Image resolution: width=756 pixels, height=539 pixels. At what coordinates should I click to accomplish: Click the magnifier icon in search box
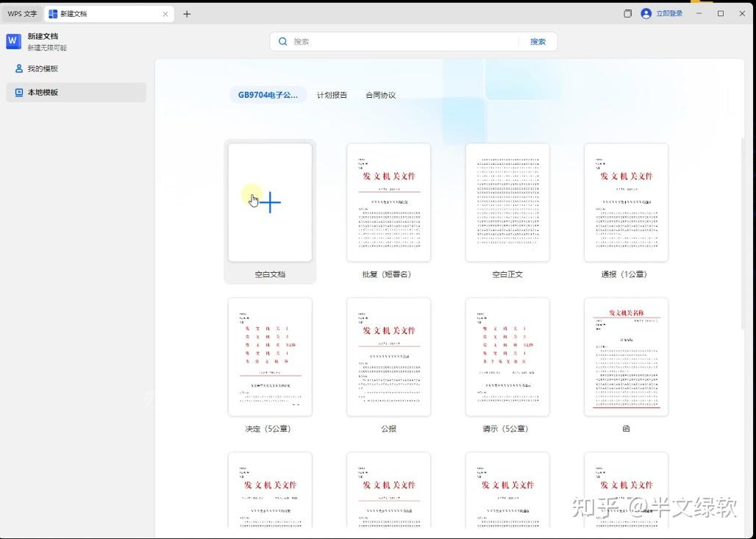point(283,41)
